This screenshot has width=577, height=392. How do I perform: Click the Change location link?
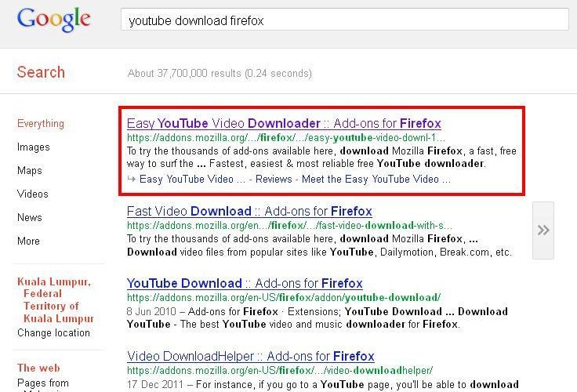pos(53,332)
